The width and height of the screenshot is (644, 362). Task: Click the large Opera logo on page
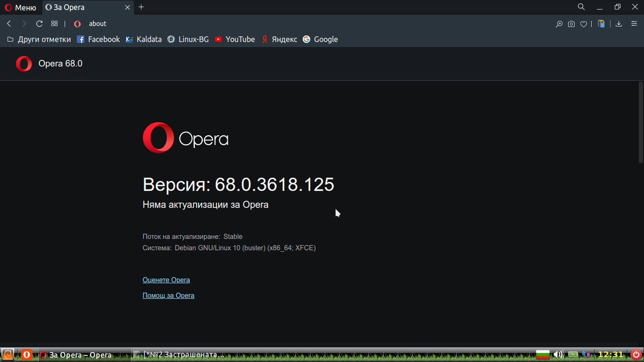point(186,138)
